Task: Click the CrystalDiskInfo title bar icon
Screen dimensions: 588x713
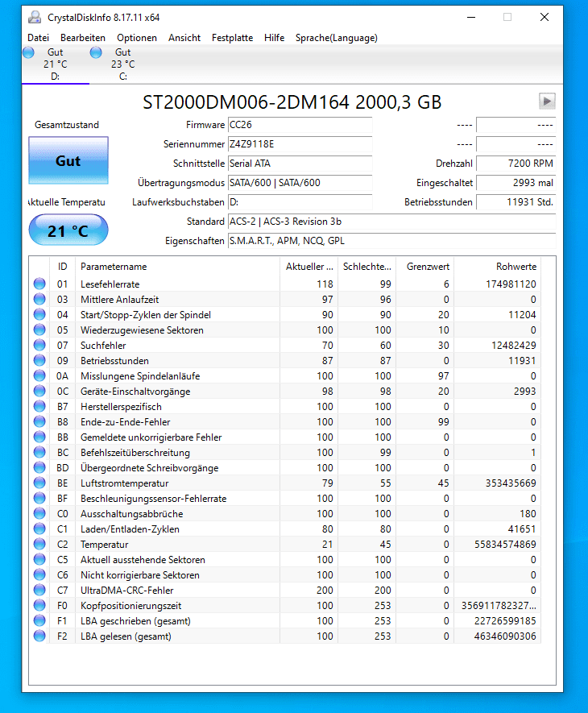Action: 35,17
